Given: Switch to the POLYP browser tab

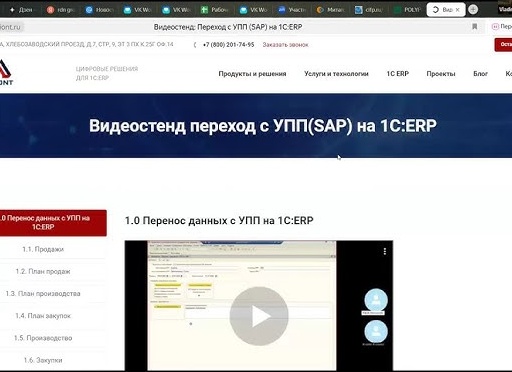Looking at the screenshot, I should (408, 10).
